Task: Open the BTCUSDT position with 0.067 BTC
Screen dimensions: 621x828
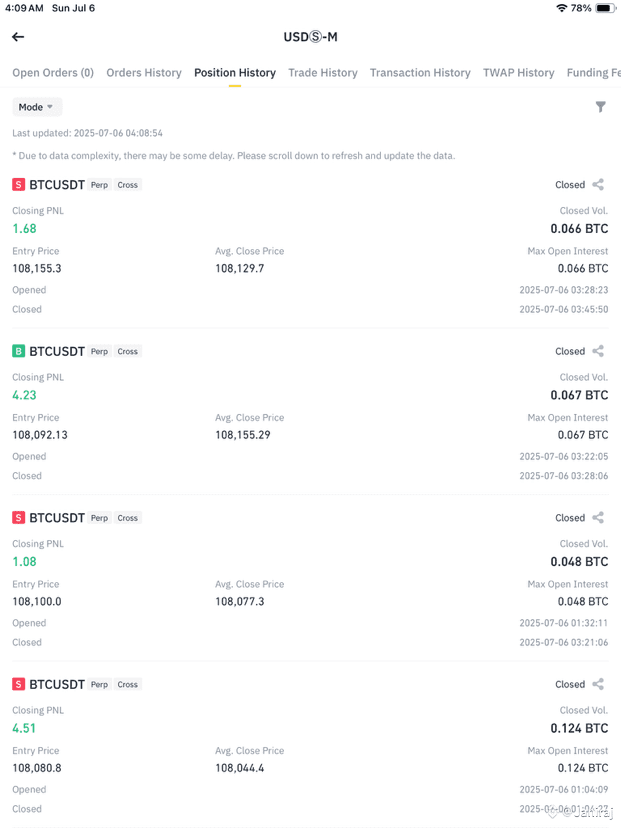Action: (x=310, y=412)
